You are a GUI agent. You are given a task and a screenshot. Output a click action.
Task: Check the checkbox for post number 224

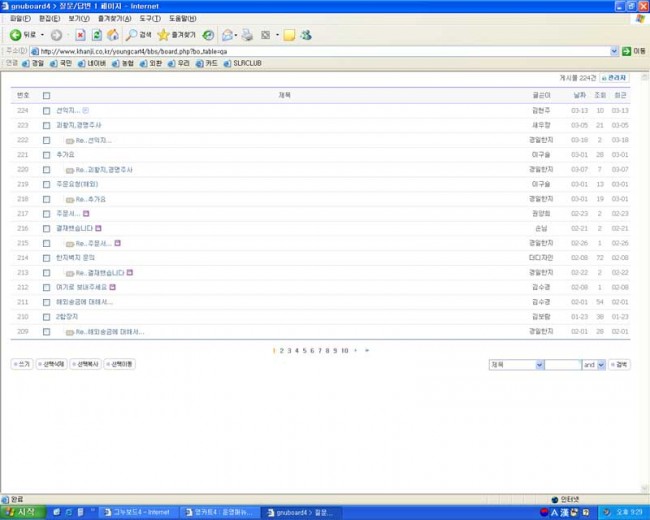point(46,110)
